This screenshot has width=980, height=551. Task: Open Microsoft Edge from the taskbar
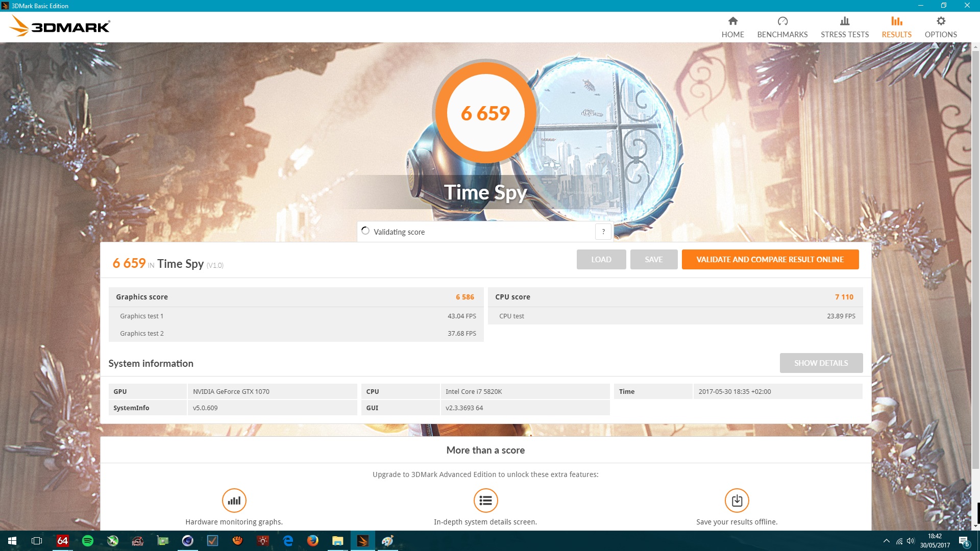(287, 541)
